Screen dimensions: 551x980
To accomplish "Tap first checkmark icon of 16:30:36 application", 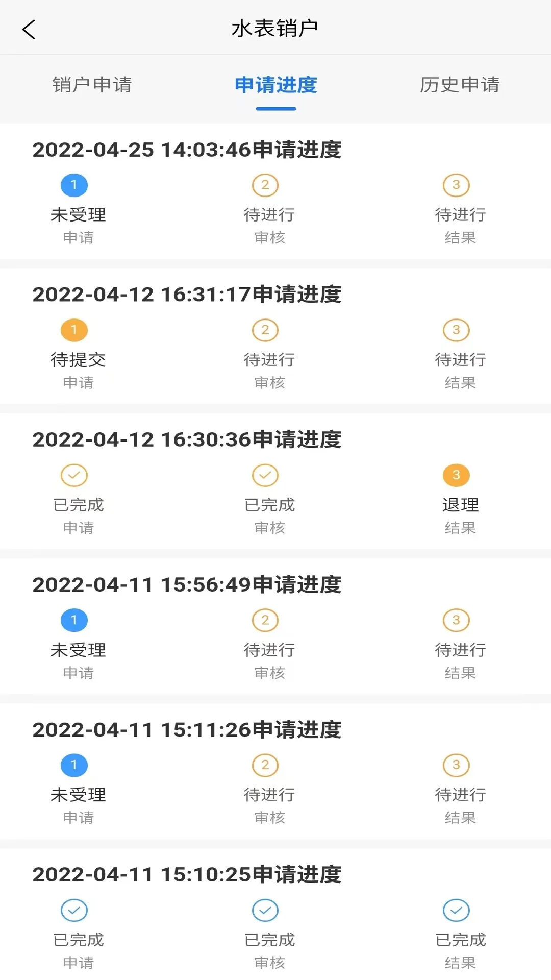I will point(74,475).
